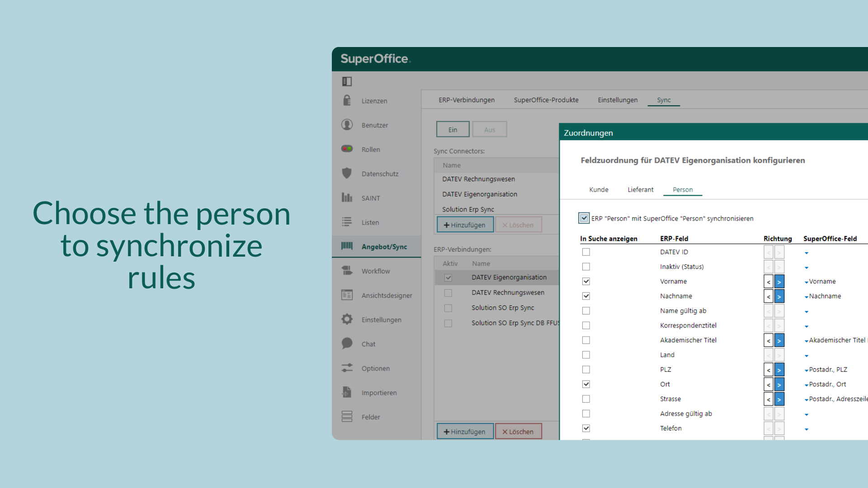Select the Sync tab
Viewport: 868px width, 488px height.
tap(664, 100)
